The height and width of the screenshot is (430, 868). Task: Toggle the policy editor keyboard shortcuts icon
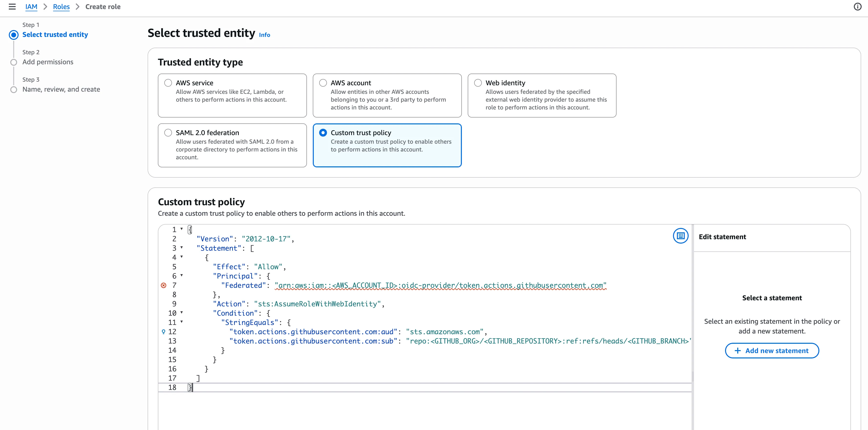680,236
